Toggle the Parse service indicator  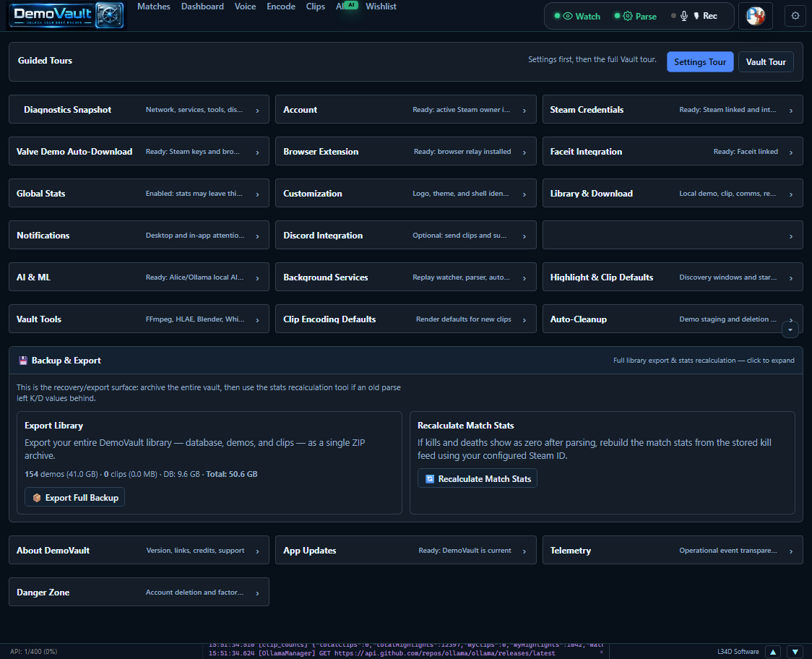[x=636, y=16]
